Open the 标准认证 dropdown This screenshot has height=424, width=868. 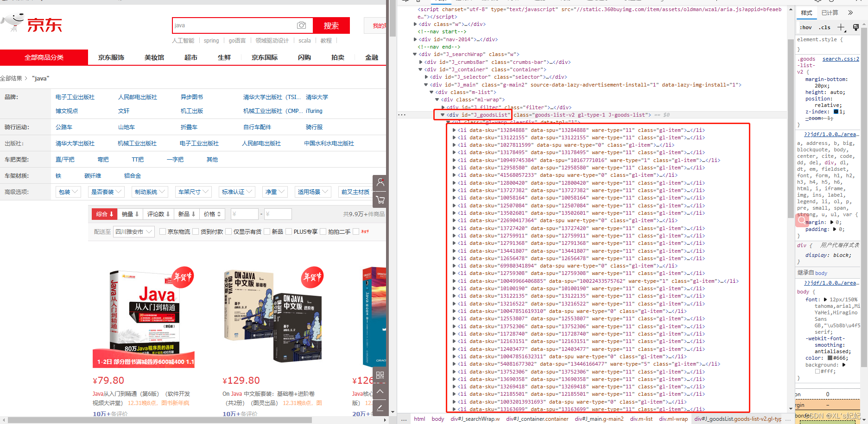click(x=237, y=192)
